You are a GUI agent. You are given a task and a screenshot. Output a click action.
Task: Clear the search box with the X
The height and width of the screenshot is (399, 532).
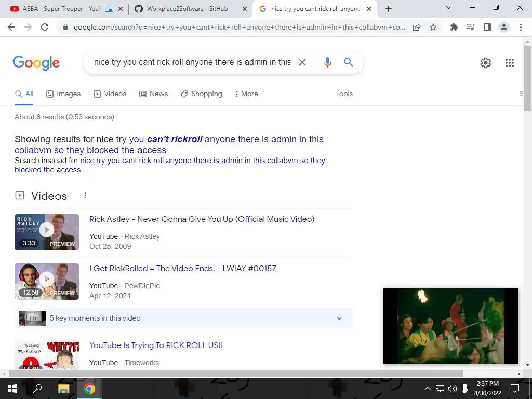(x=302, y=62)
